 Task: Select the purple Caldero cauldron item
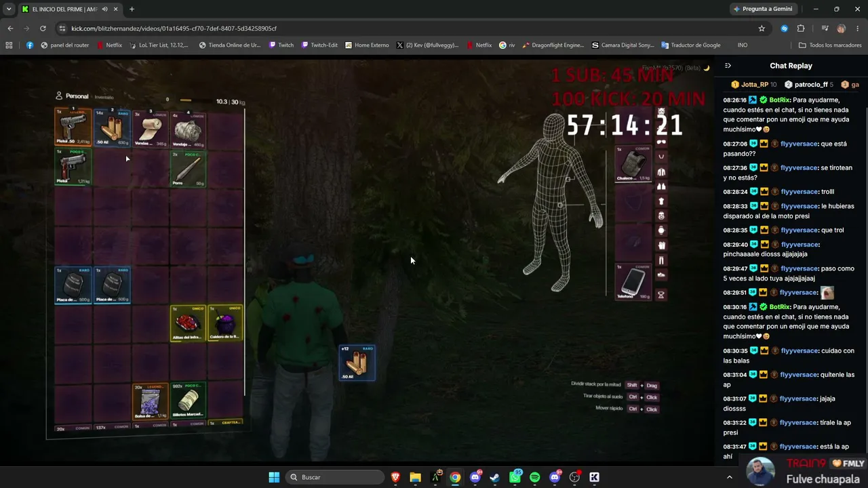[x=226, y=323]
